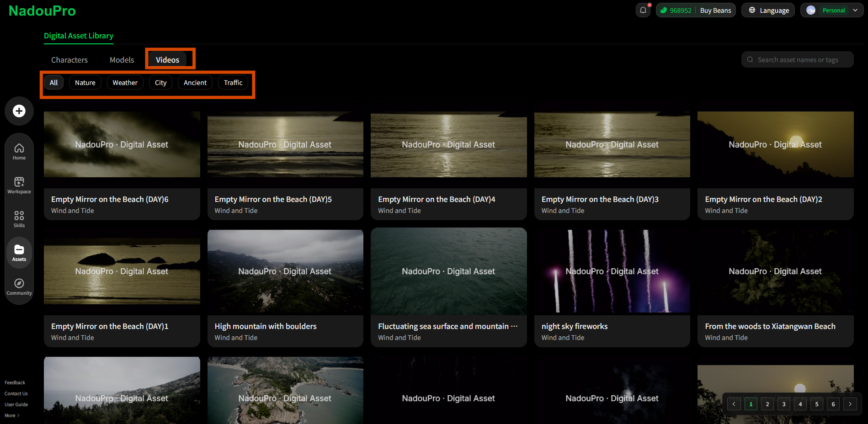Open From the woods to Xiatangwan Beach thumbnail
This screenshot has height=424, width=868.
pos(776,271)
